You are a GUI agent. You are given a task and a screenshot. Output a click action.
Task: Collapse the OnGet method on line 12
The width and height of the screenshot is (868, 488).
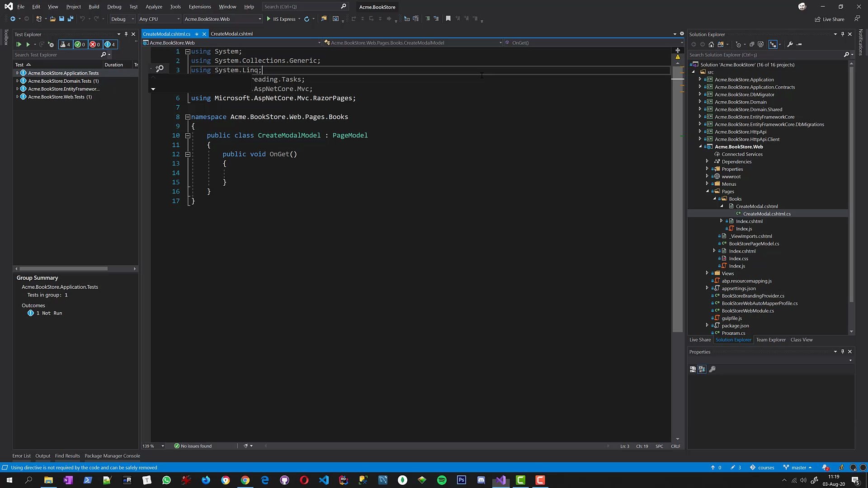point(188,154)
